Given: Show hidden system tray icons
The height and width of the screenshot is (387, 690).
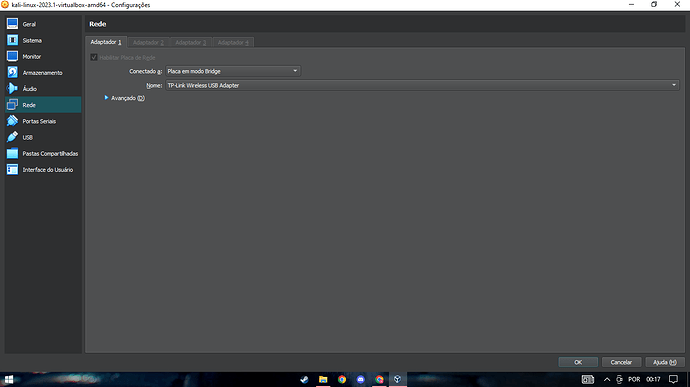Looking at the screenshot, I should click(607, 379).
